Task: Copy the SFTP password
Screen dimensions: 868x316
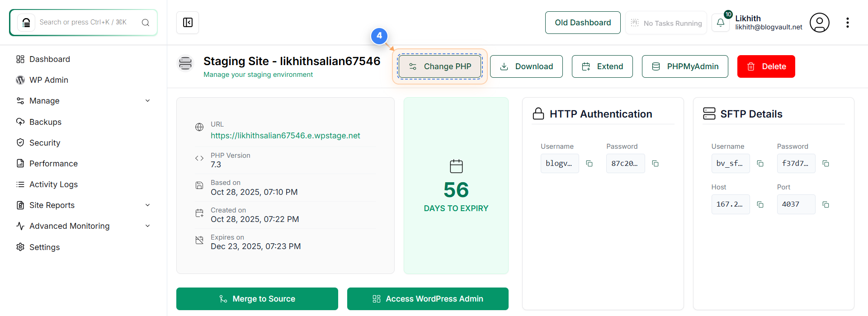Action: [x=826, y=164]
